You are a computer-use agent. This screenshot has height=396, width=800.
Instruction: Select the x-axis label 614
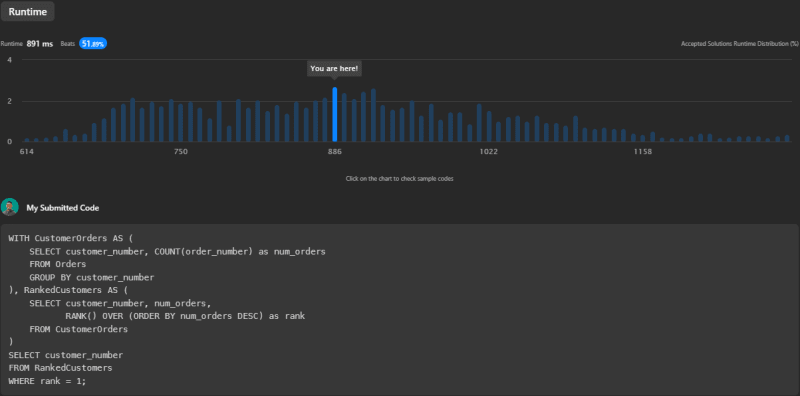(x=27, y=152)
